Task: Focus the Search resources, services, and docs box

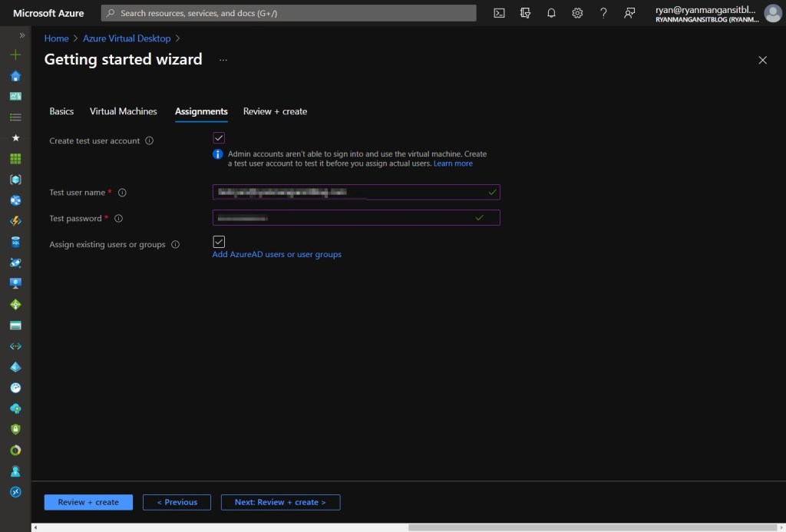Action: [x=289, y=13]
